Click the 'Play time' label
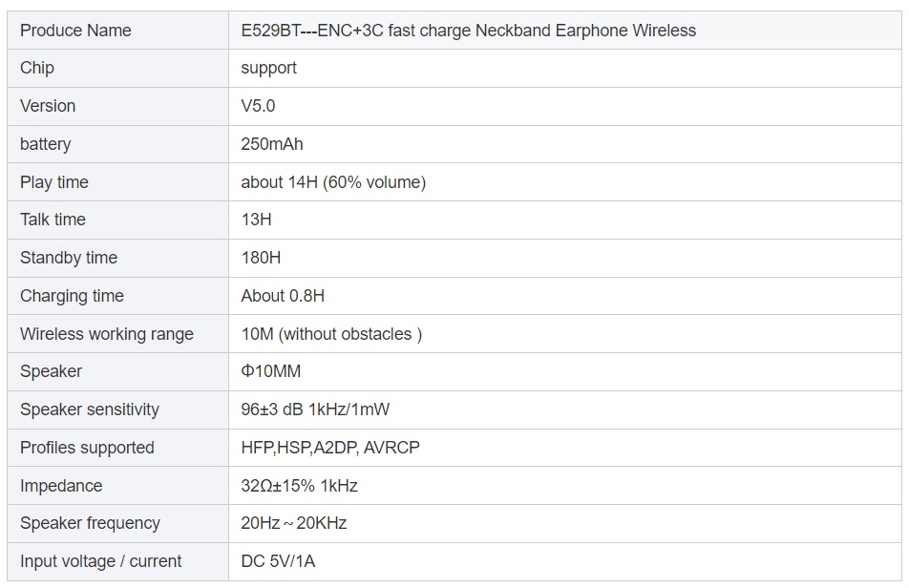This screenshot has height=588, width=909. (x=53, y=182)
